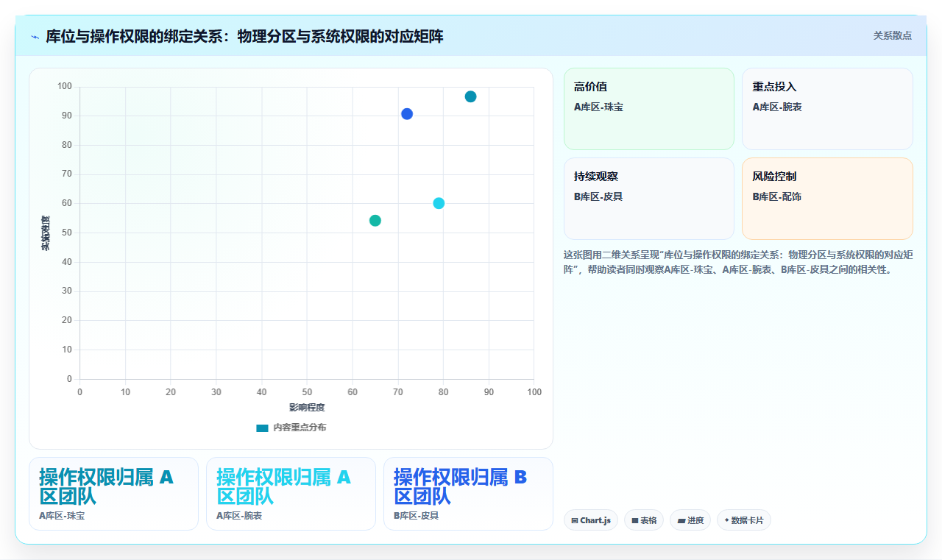Click the 实施难度 y-axis title
The width and height of the screenshot is (942, 560).
(46, 233)
